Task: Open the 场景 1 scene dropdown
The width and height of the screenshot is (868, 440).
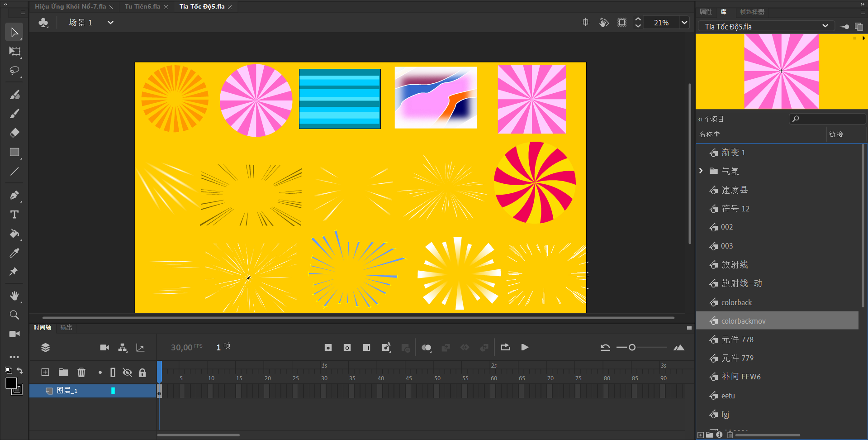Action: point(110,23)
